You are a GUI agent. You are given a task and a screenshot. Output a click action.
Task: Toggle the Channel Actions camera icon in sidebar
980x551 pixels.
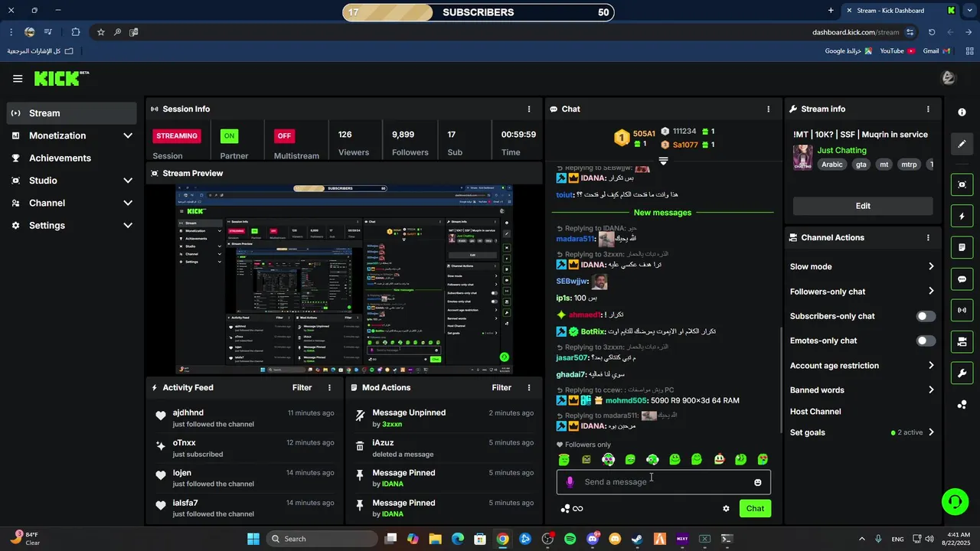(x=962, y=341)
